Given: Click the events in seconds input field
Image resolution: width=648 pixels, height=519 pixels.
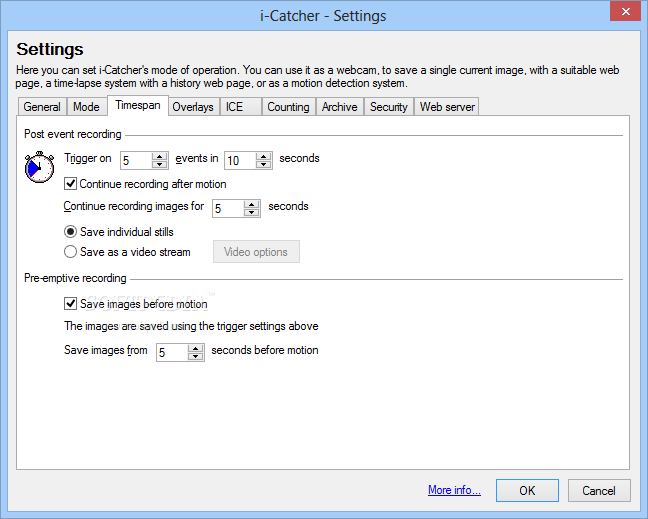Looking at the screenshot, I should point(241,160).
